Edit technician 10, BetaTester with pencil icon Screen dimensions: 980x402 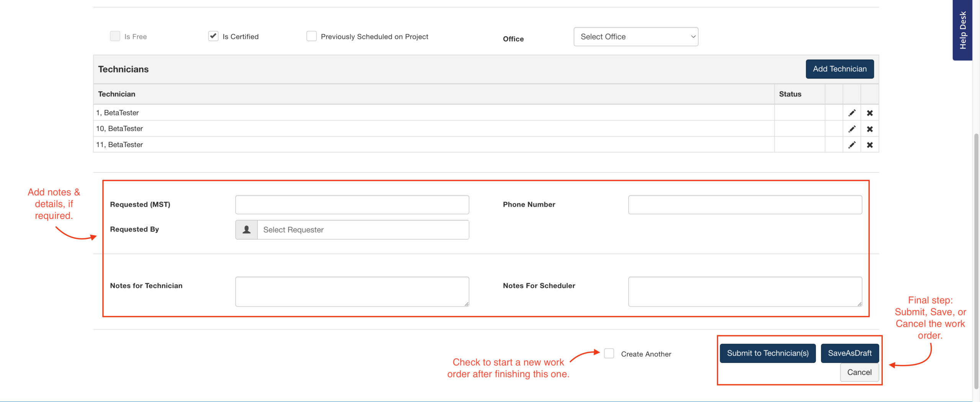[x=852, y=129]
